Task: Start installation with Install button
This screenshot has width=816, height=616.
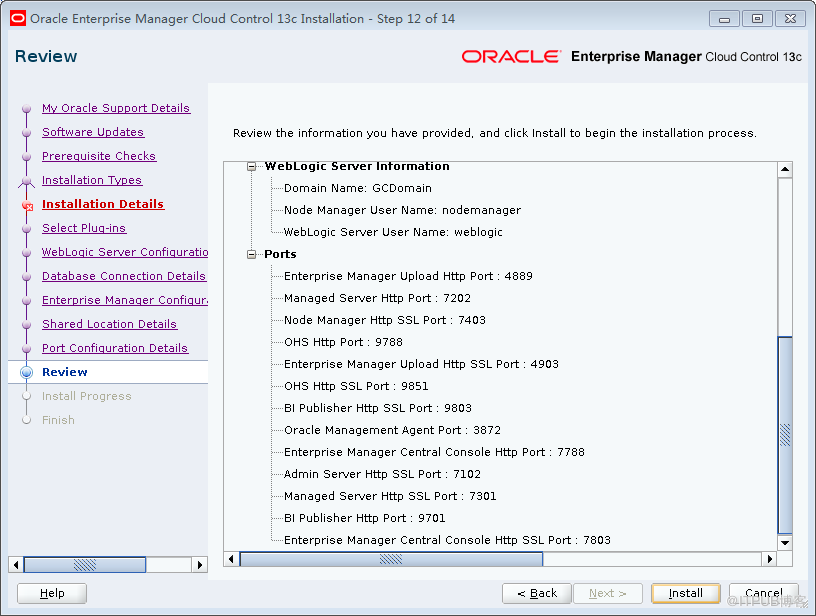Action: [x=685, y=593]
